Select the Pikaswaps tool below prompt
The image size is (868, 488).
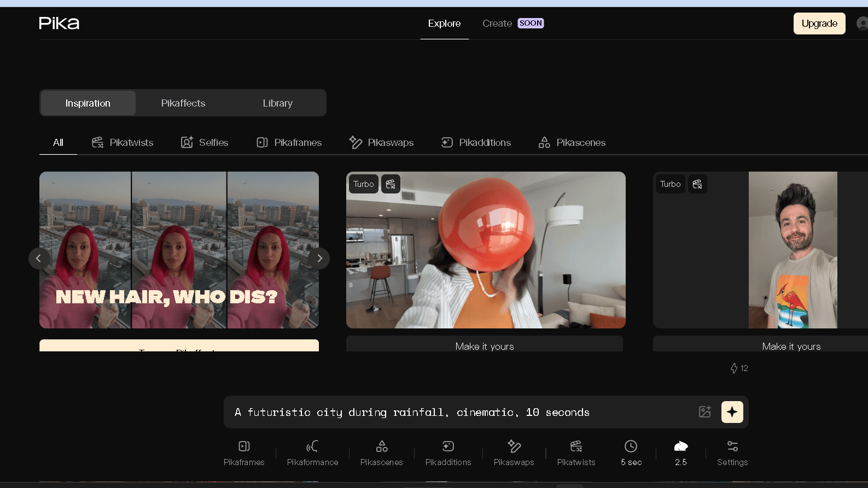click(514, 454)
